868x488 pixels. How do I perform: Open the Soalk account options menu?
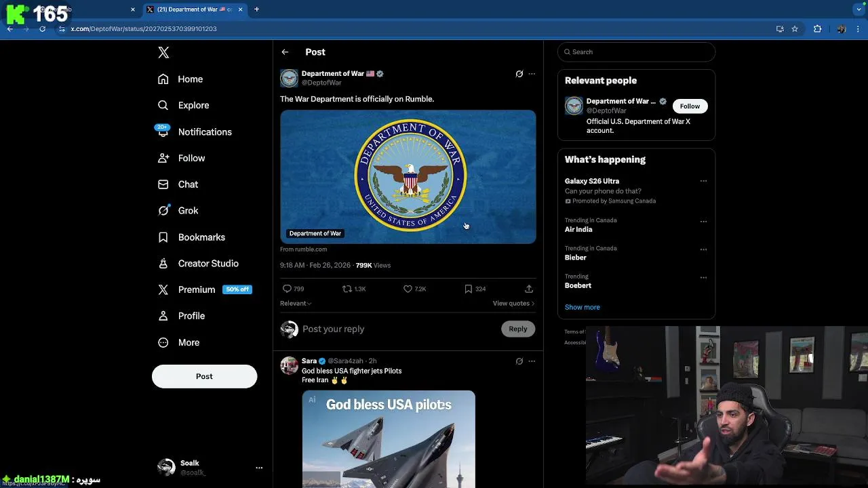[x=258, y=468]
